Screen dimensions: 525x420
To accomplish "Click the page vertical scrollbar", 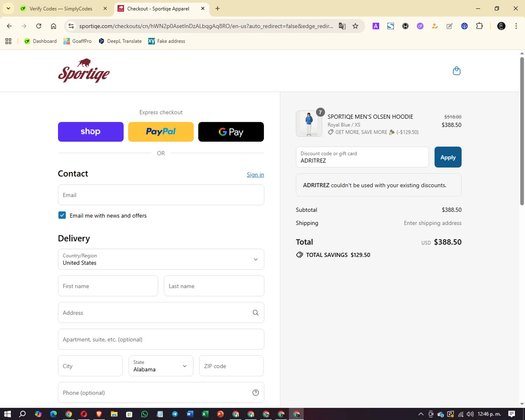I will point(522,131).
